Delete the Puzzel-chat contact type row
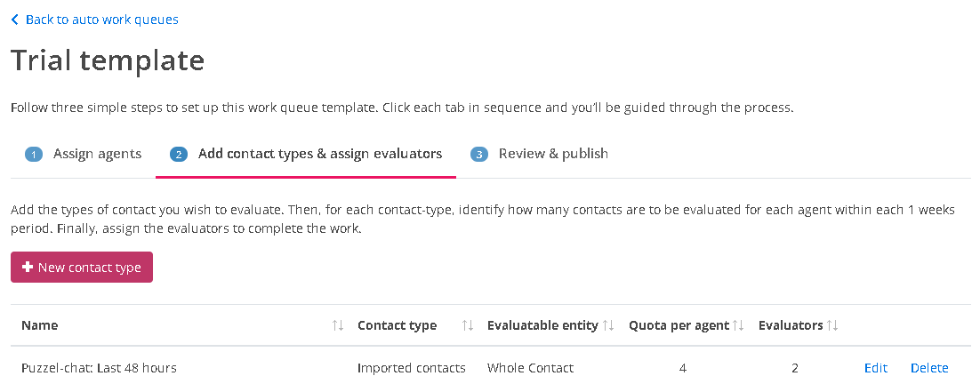Viewport: 980px width, 392px height. coord(929,368)
